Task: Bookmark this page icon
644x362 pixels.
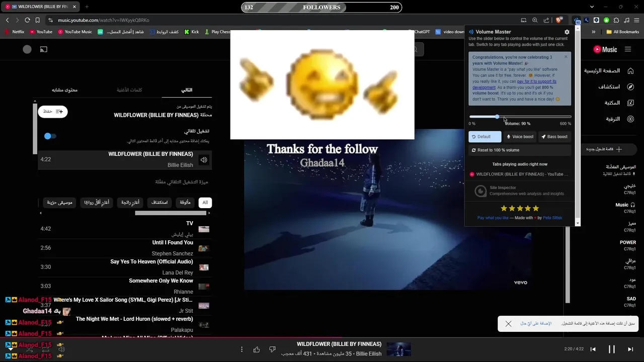Action: pyautogui.click(x=37, y=20)
